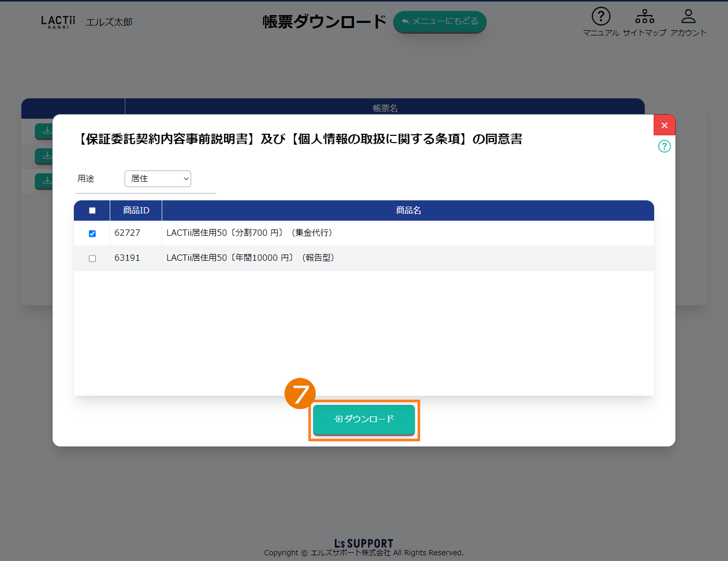
Task: Check the checkbox for product 63191
Action: click(x=92, y=259)
